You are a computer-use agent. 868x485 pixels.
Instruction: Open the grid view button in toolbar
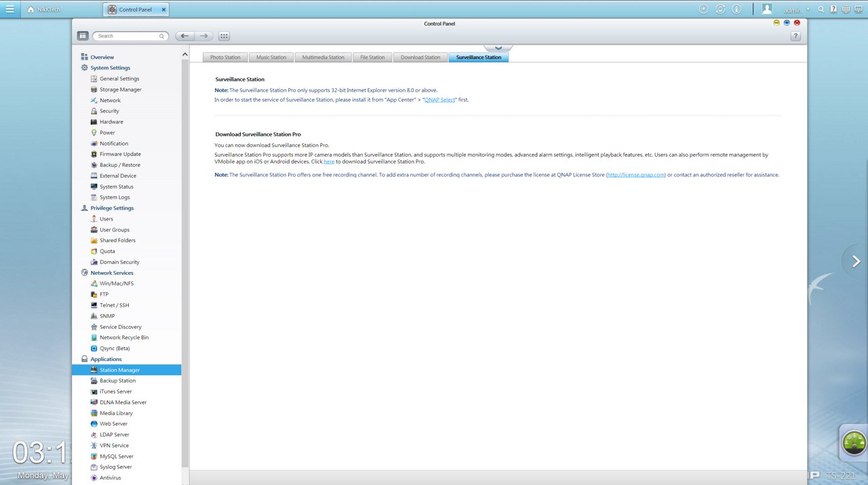click(x=224, y=36)
